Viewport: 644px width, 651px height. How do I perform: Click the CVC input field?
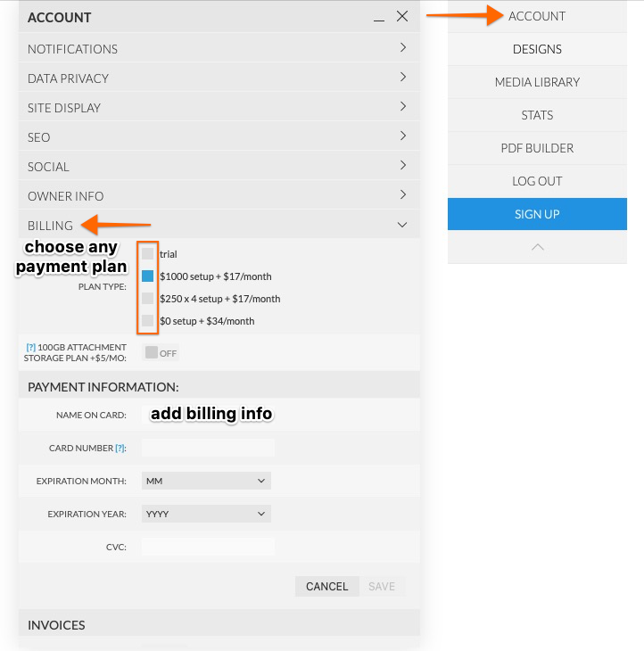coord(208,547)
